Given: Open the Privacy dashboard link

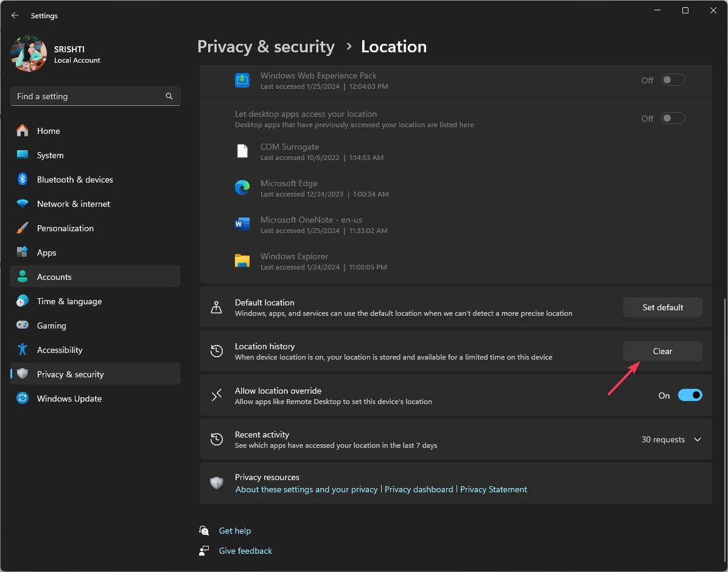Looking at the screenshot, I should tap(419, 489).
